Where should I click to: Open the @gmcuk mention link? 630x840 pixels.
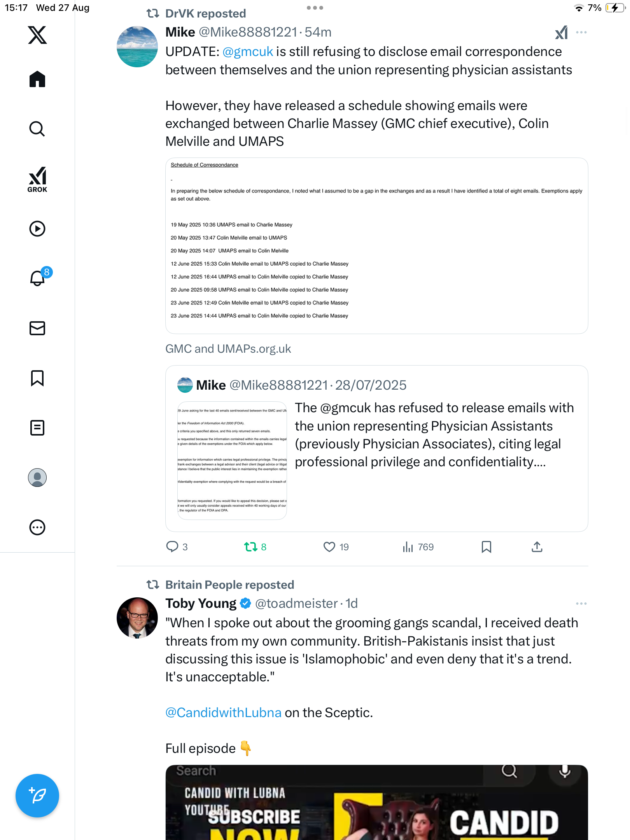pos(248,52)
